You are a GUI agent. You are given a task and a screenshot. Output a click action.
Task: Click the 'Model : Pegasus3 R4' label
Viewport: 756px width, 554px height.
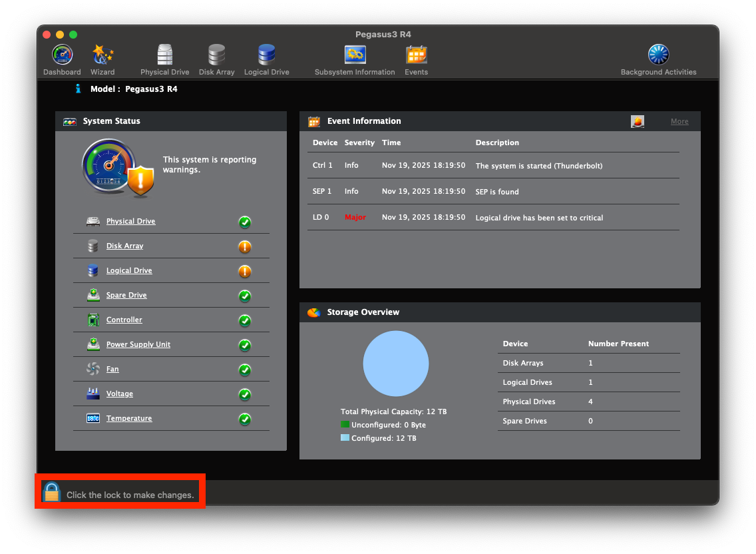134,89
